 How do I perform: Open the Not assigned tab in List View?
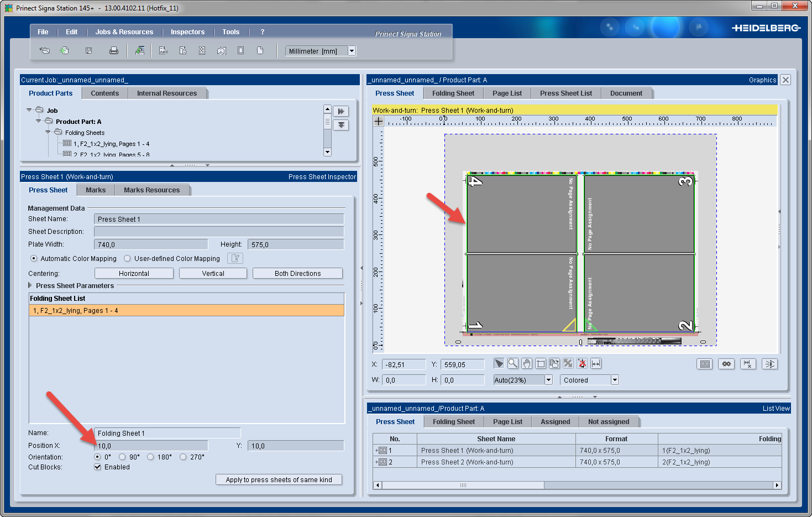[609, 422]
